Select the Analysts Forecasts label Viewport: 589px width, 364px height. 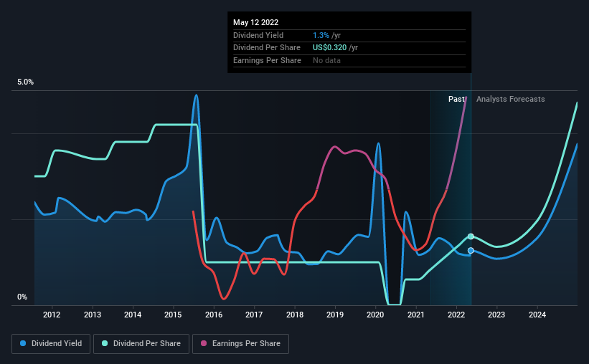[510, 99]
